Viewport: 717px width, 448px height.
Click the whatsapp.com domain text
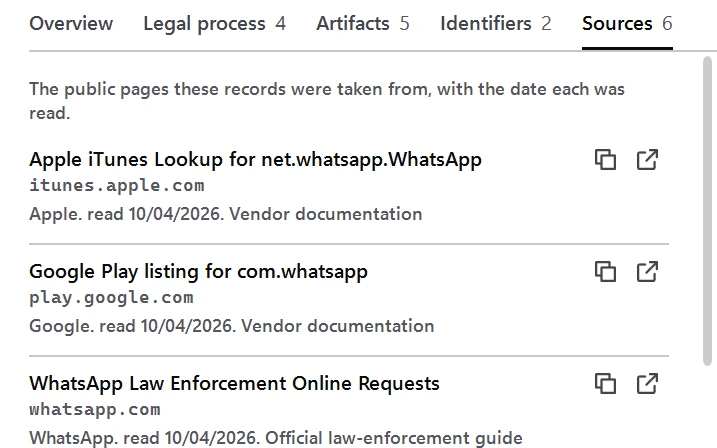pos(95,410)
